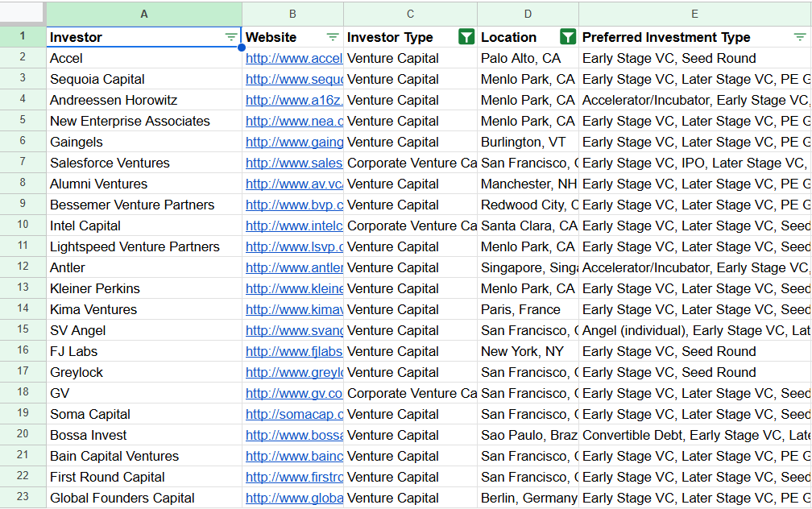Image resolution: width=812 pixels, height=509 pixels.
Task: Select the column C header
Action: coord(410,14)
